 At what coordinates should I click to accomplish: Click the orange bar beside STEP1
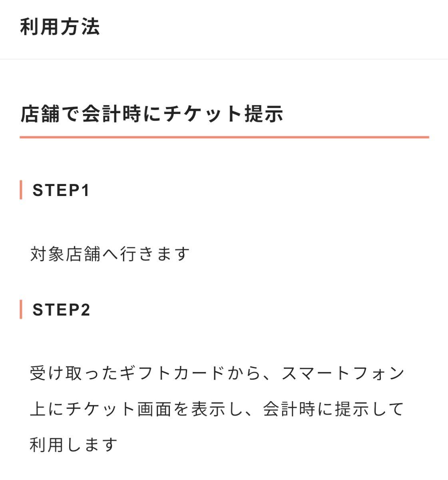21,190
